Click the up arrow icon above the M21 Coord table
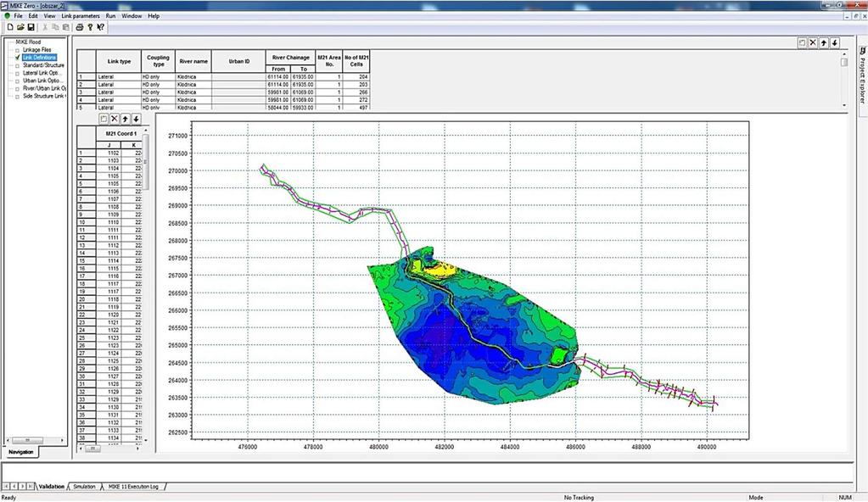The width and height of the screenshot is (868, 502). pyautogui.click(x=125, y=119)
